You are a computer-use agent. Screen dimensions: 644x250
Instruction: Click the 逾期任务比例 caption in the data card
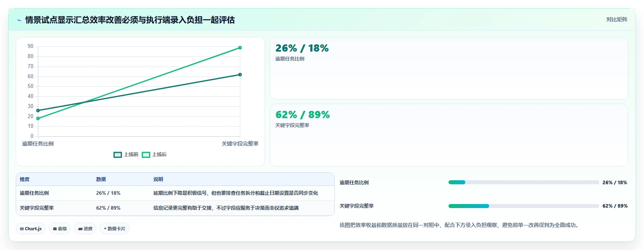pos(290,59)
